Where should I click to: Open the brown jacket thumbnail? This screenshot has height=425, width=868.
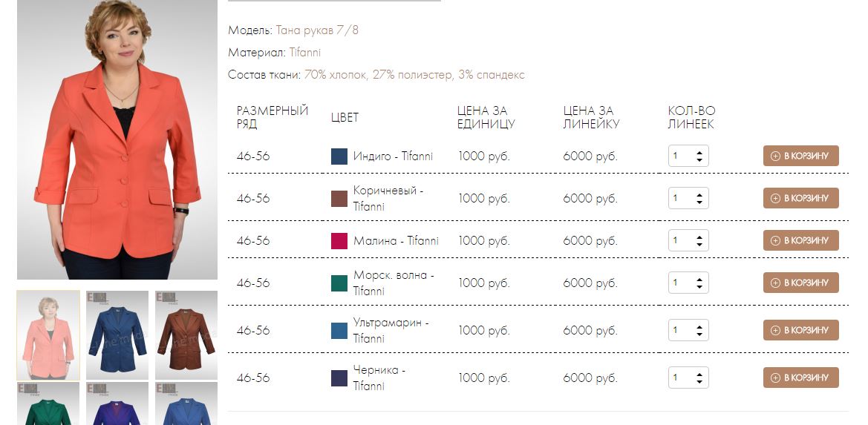pos(186,335)
